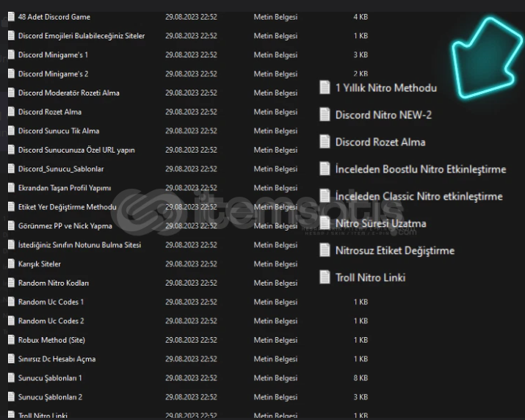The height and width of the screenshot is (420, 525).
Task: Click the file icon of Discord Moderatör Rozeti Alma
Action: pyautogui.click(x=11, y=93)
